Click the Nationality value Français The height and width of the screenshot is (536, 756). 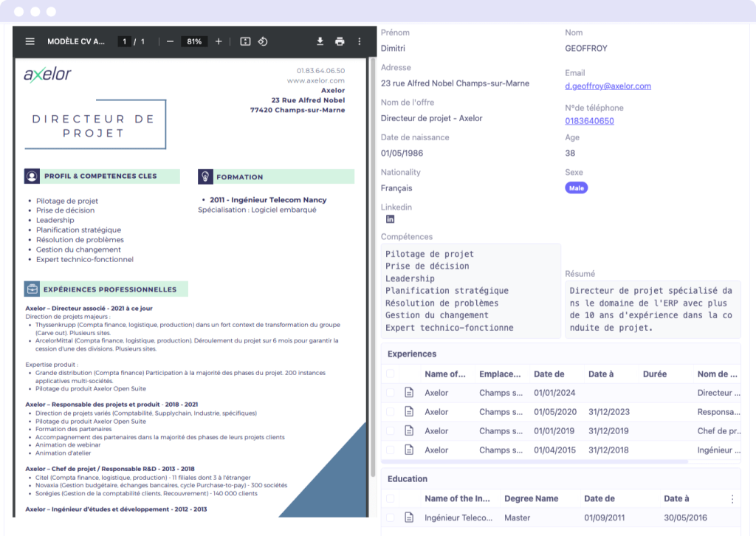coord(396,188)
